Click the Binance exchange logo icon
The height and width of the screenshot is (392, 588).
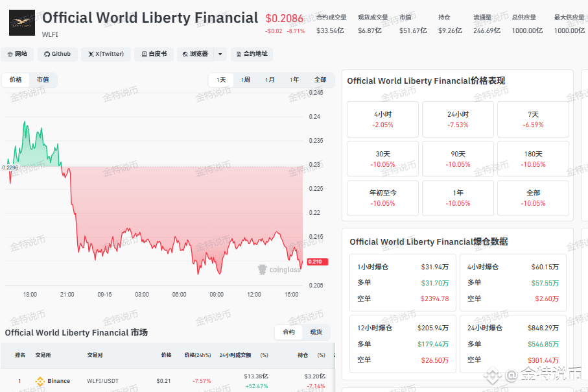40,381
